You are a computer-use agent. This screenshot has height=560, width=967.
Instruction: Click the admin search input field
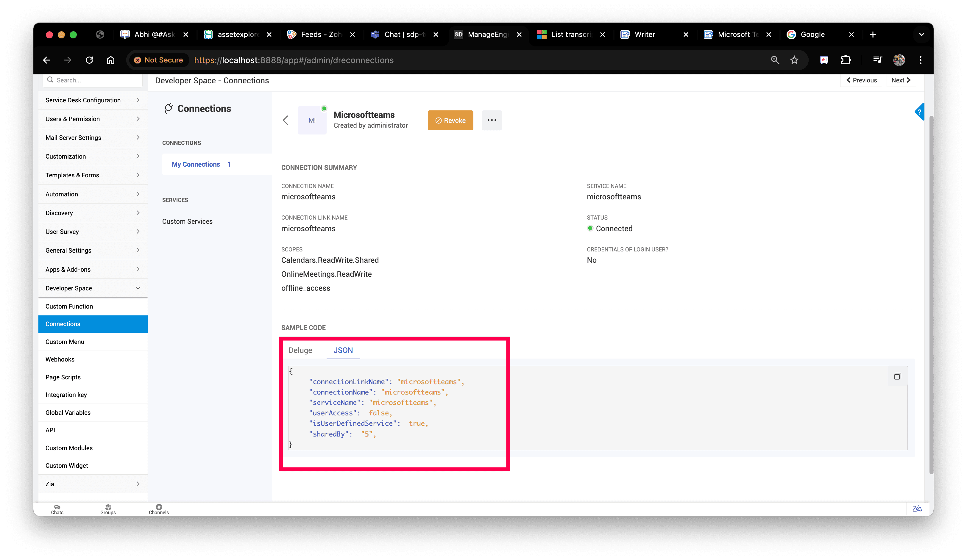(x=96, y=80)
